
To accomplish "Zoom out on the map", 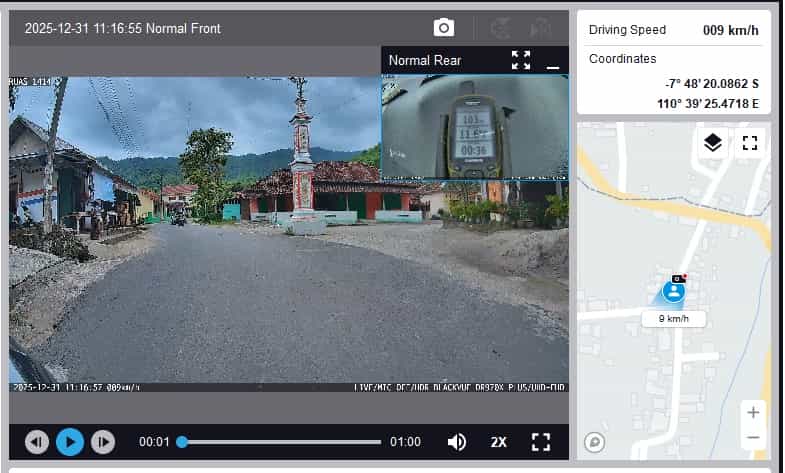I will [x=753, y=437].
